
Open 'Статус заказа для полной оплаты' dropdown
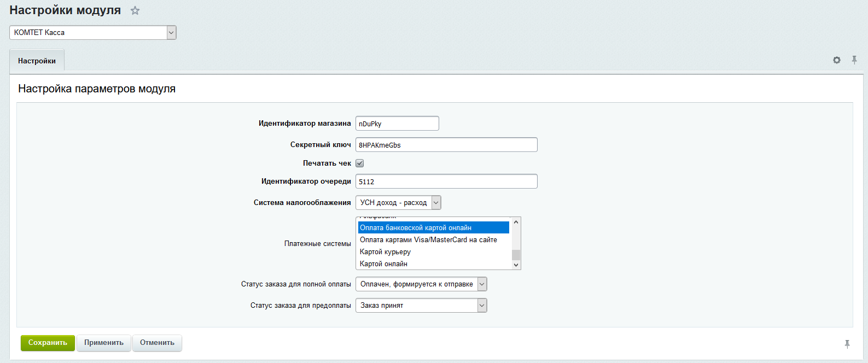tap(421, 284)
